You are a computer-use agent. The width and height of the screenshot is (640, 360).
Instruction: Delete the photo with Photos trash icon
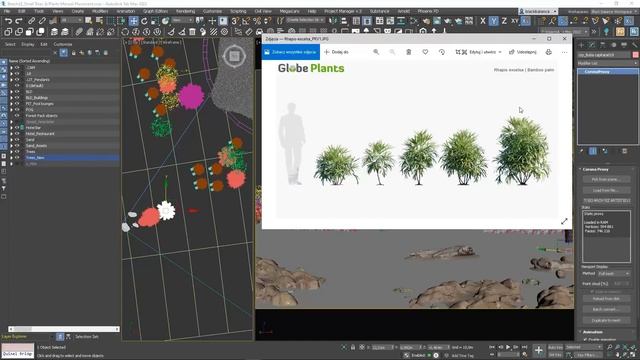[x=409, y=52]
